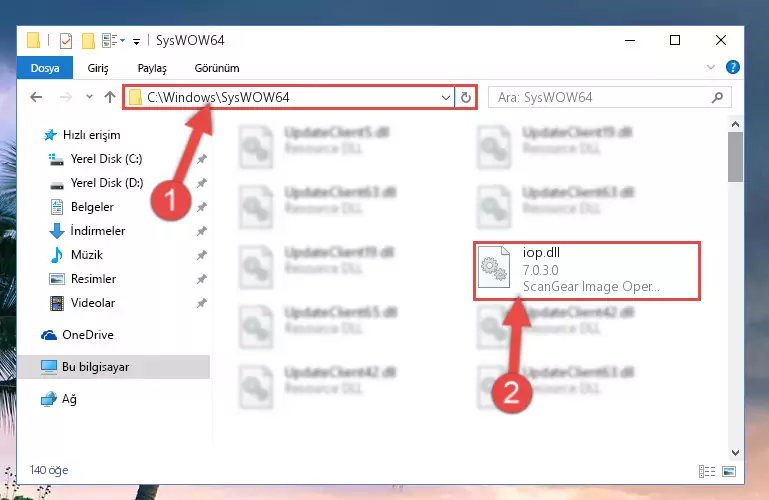Click the iop.dll file name

point(541,252)
